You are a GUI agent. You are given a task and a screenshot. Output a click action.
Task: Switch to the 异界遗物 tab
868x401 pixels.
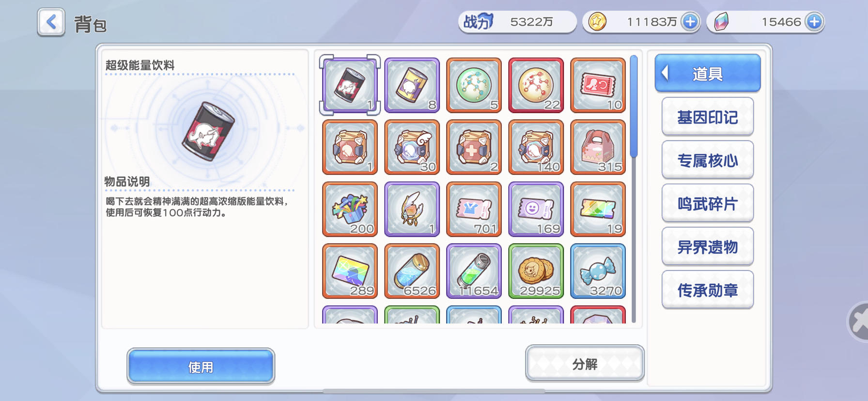point(708,247)
